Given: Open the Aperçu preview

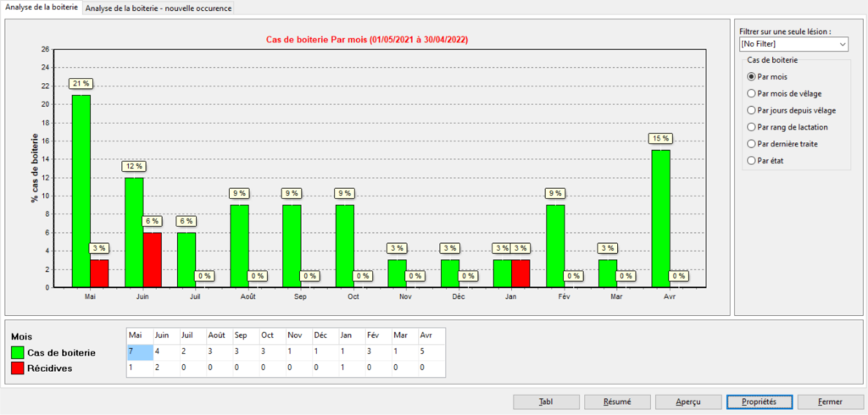Looking at the screenshot, I should coord(688,401).
